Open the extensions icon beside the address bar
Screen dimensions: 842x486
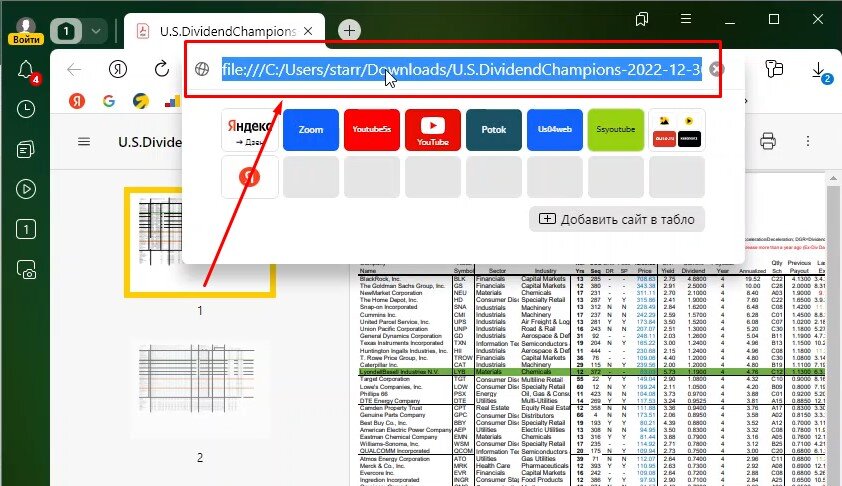774,69
